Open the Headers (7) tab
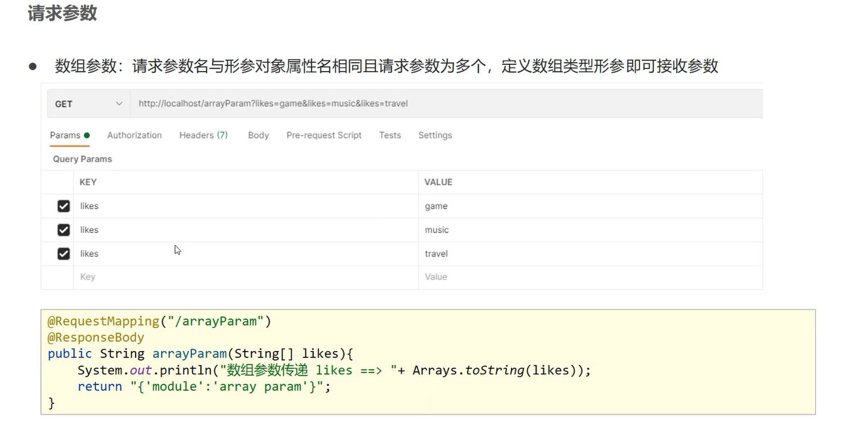868x429 pixels. [203, 135]
